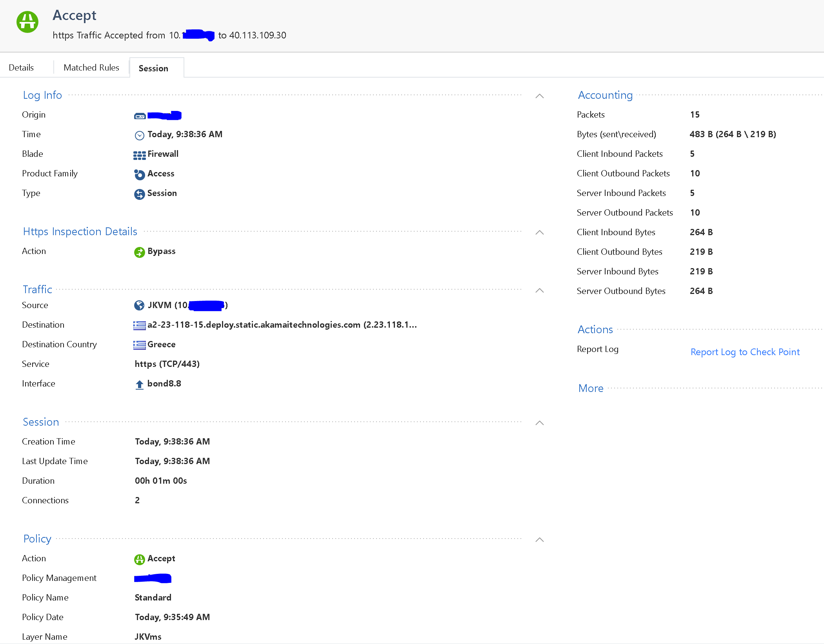Switch to the Details tab
Viewport: 824px width, 644px height.
coord(21,67)
